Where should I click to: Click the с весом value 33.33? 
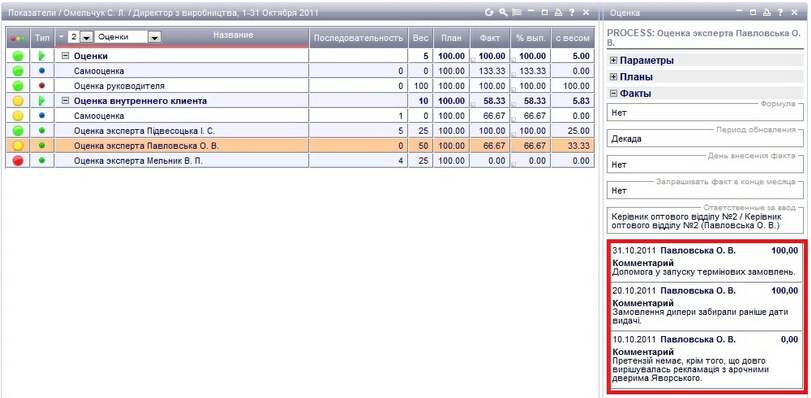click(x=578, y=146)
